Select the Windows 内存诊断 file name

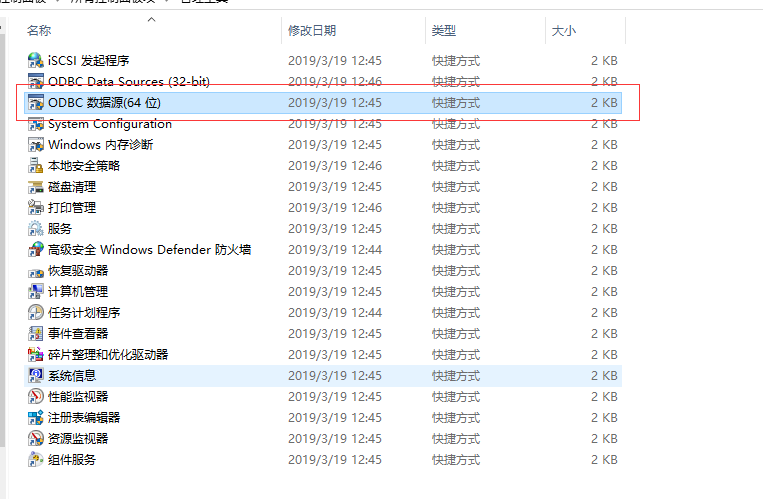point(101,145)
